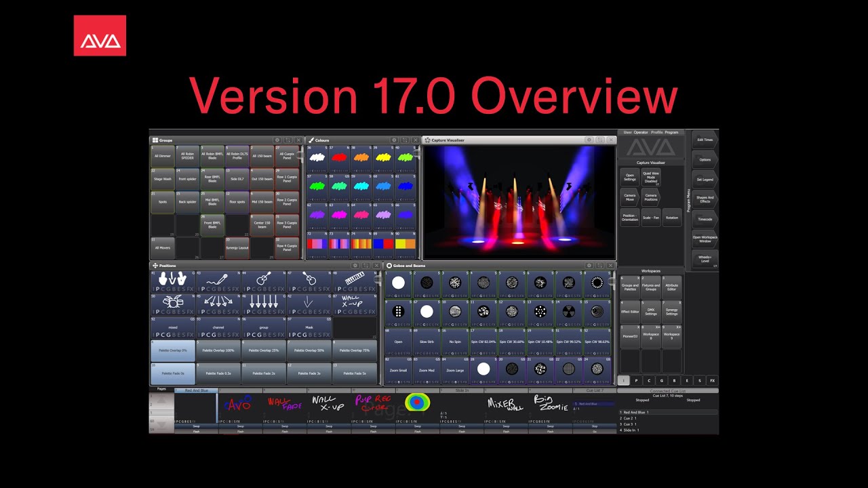868x488 pixels.
Task: Select the fan-out arrows position palette 45
Action: (x=218, y=304)
